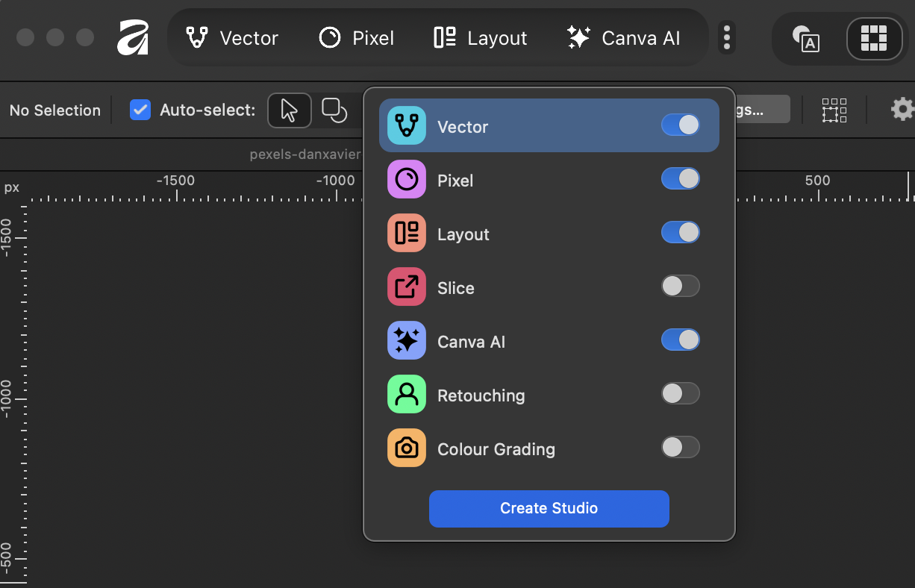
Task: Turn off the Canva AI toggle
Action: tap(680, 340)
